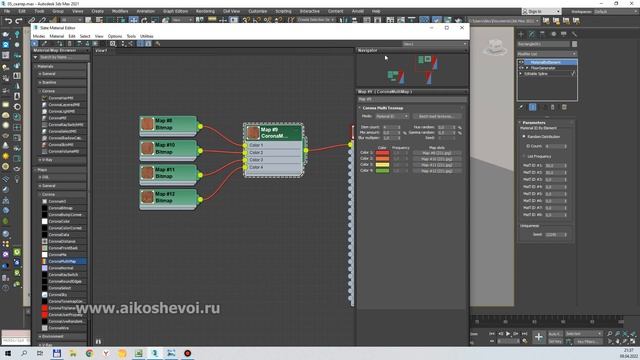Click Show End Result icon below modifier stack
Screen dimensions: 640x360
click(533, 107)
